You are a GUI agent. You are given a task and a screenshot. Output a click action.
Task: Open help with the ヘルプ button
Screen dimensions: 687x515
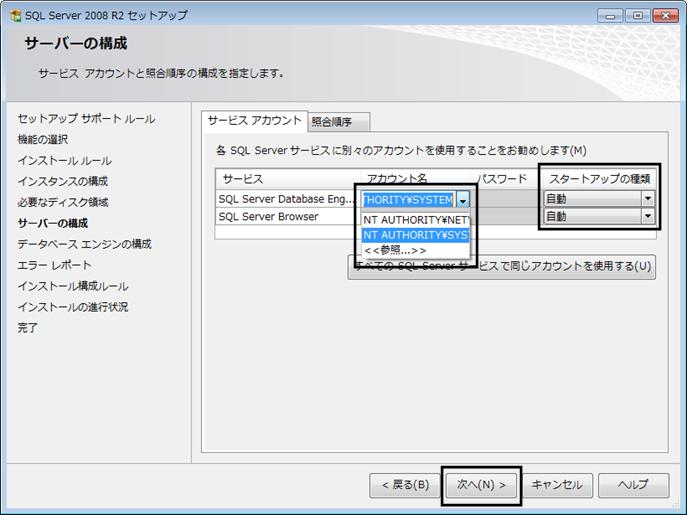pyautogui.click(x=634, y=485)
